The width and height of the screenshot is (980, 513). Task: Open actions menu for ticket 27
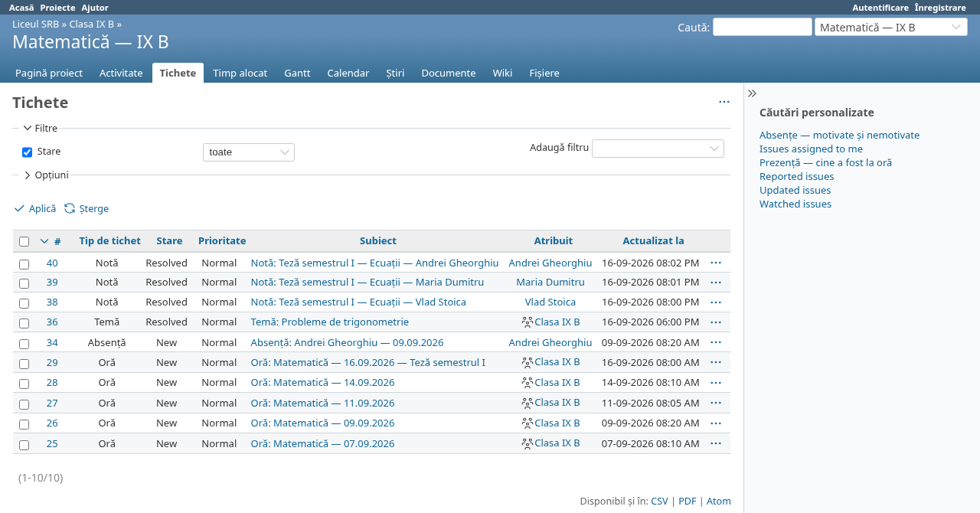pos(716,403)
